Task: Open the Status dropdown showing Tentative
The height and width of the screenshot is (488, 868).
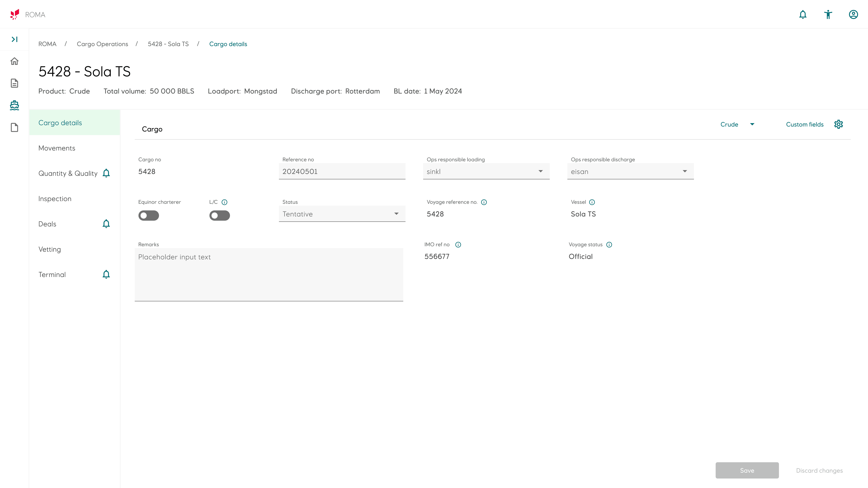Action: [x=342, y=214]
